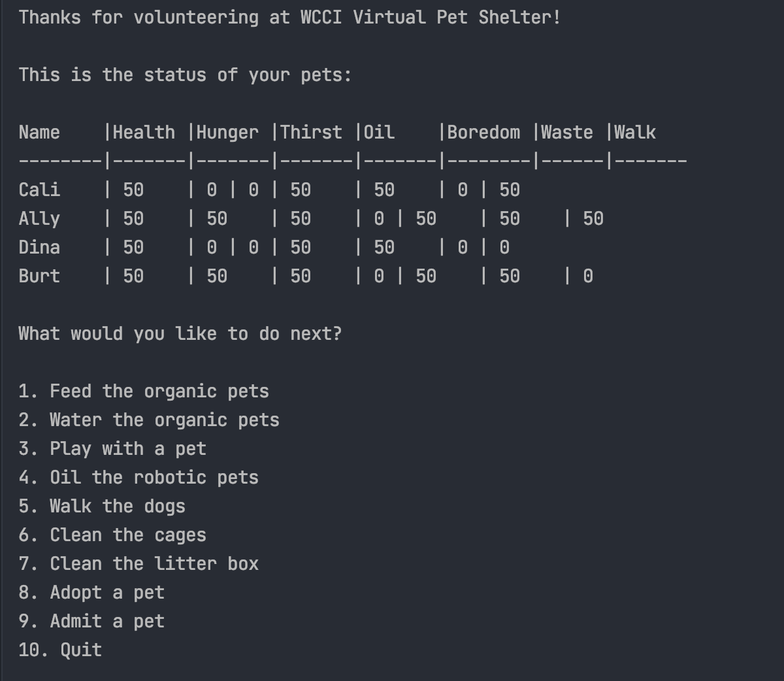Select the "Play with a pet" option
This screenshot has height=681, width=784.
tap(112, 449)
